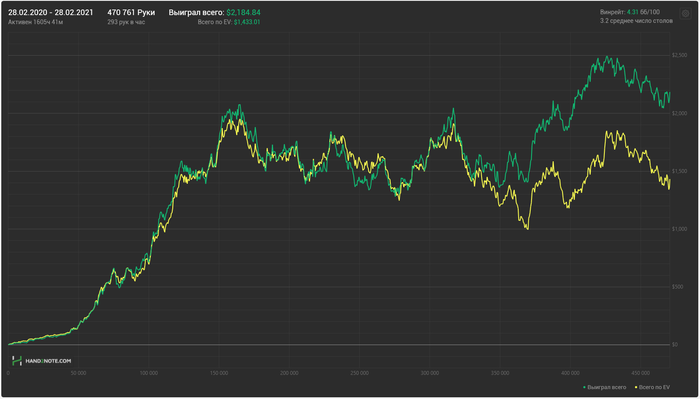Click the "470 761 Руки" hand count
700x399 pixels.
click(x=131, y=12)
